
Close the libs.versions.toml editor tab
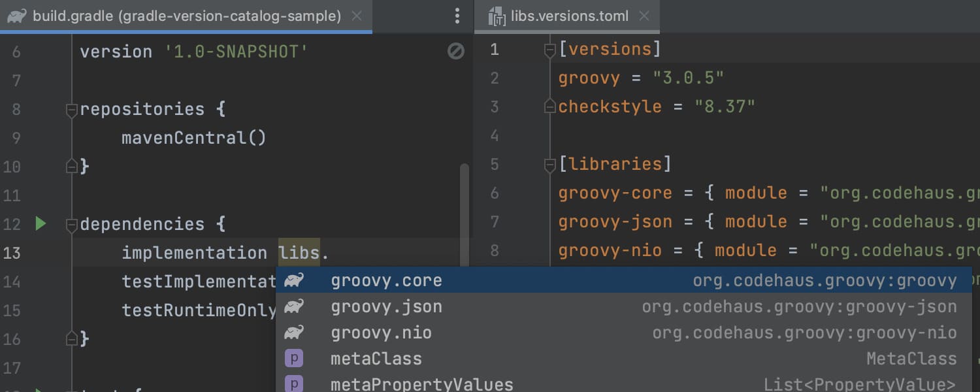[x=644, y=16]
